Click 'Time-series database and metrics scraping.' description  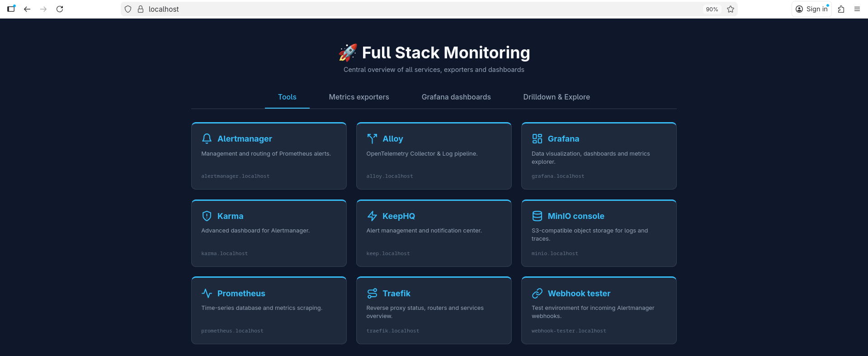point(262,308)
